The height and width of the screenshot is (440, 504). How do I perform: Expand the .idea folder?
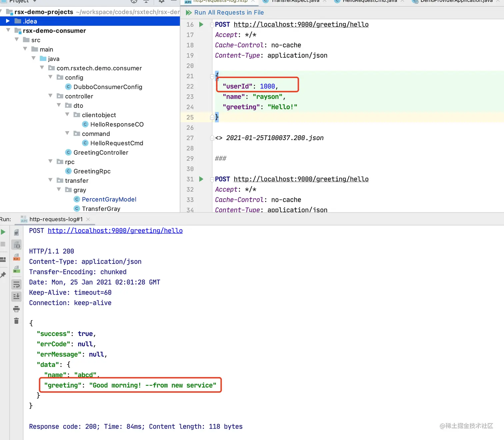(8, 21)
